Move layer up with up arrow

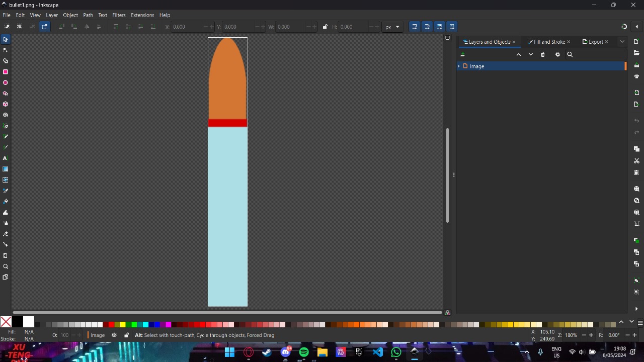[519, 54]
